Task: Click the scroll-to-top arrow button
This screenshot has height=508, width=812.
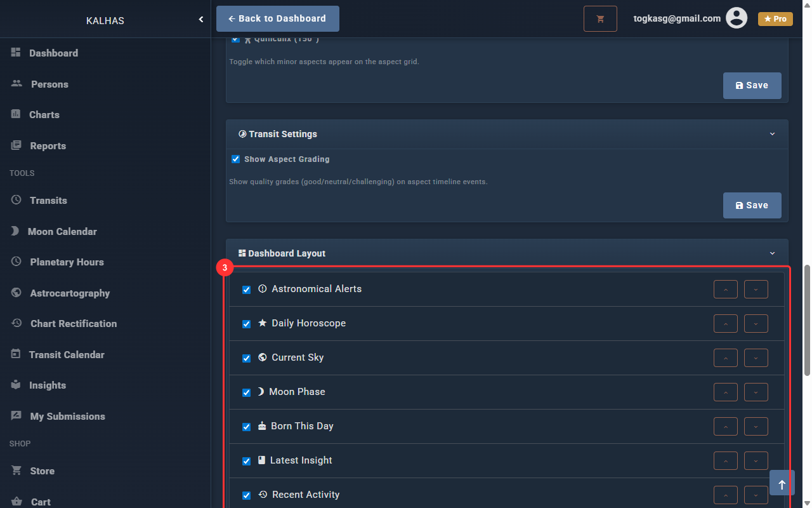Action: (x=782, y=483)
